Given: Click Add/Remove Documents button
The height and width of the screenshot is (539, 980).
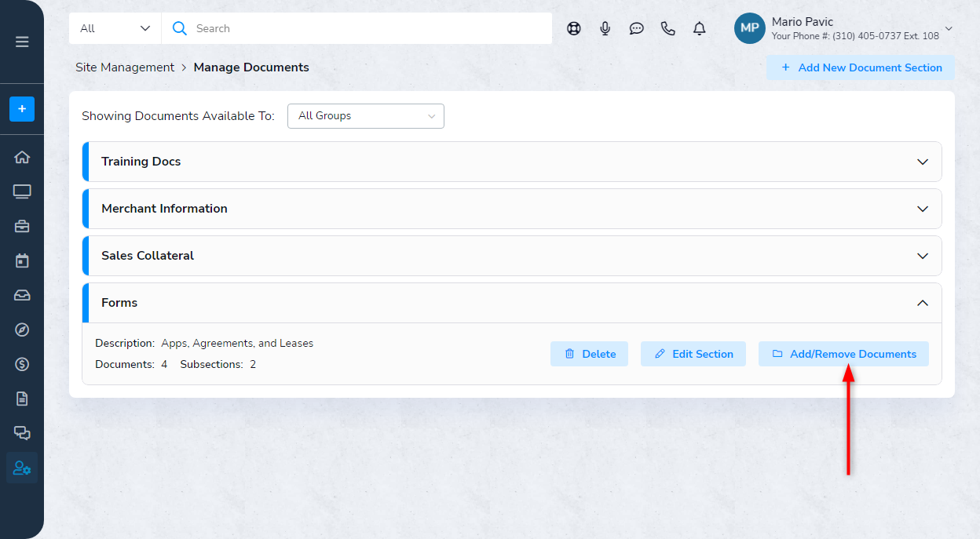Looking at the screenshot, I should click(x=843, y=354).
